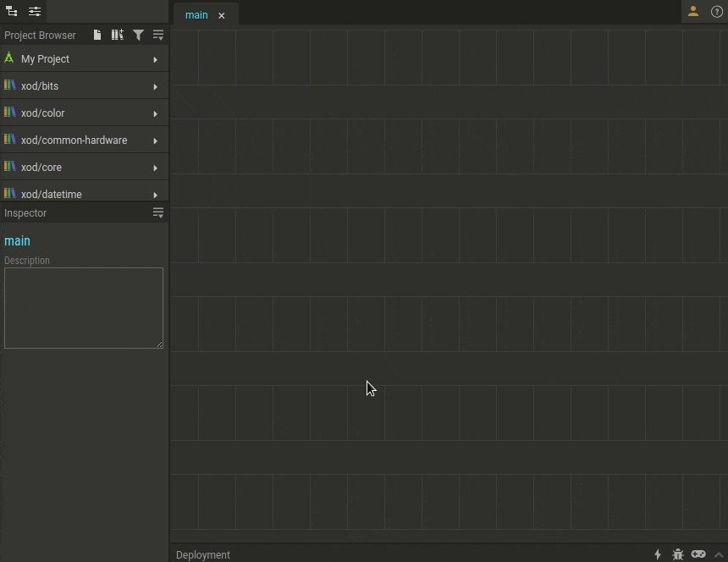Open the user account menu
This screenshot has height=562, width=728.
[693, 12]
